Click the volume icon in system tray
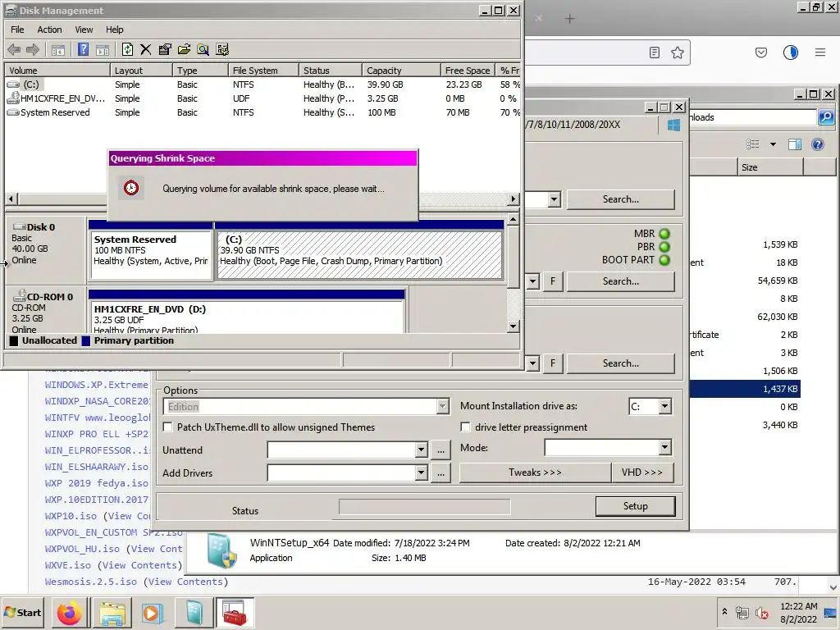The height and width of the screenshot is (630, 840). [761, 612]
